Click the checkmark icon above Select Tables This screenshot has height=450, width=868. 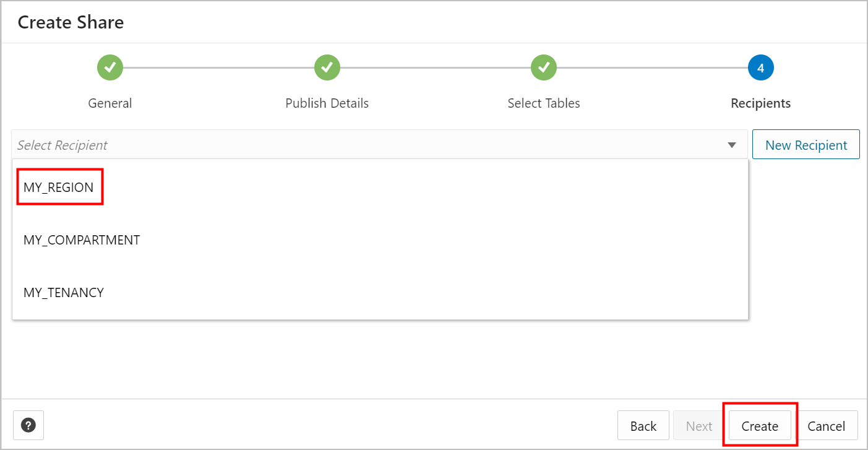[x=543, y=67]
